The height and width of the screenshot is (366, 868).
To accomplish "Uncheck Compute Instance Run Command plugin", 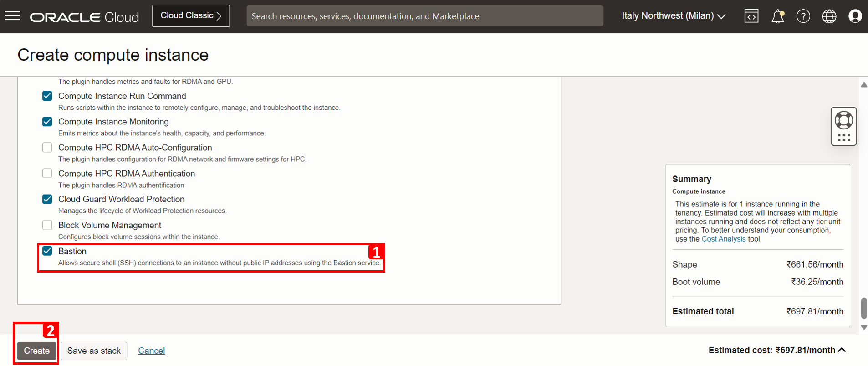I will [47, 96].
